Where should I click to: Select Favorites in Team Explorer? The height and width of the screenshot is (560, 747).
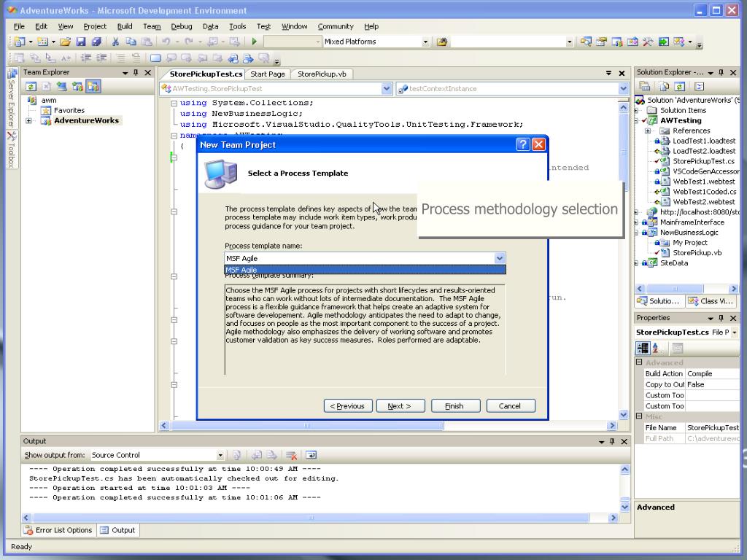point(69,111)
